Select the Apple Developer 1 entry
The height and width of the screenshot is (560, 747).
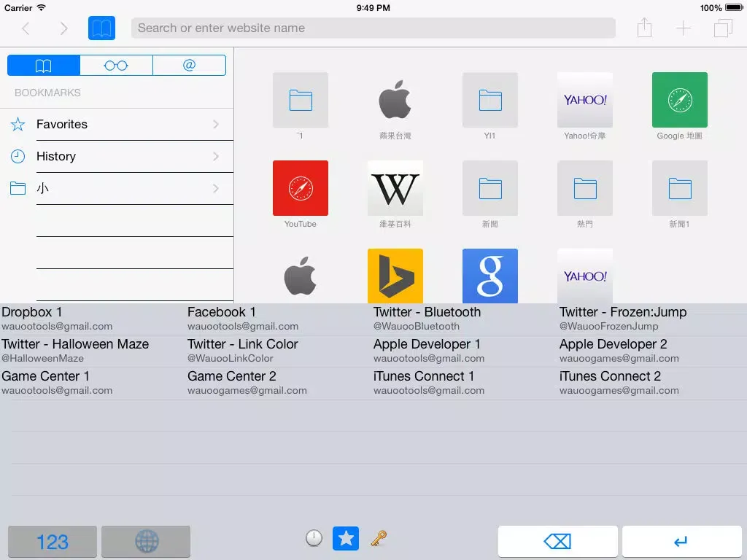coord(465,351)
